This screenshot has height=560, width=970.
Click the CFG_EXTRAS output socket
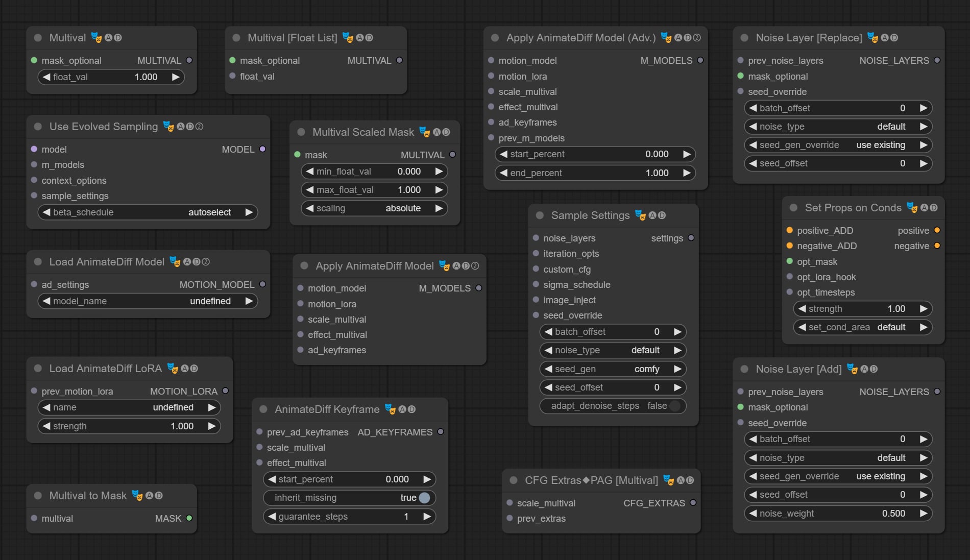point(693,503)
